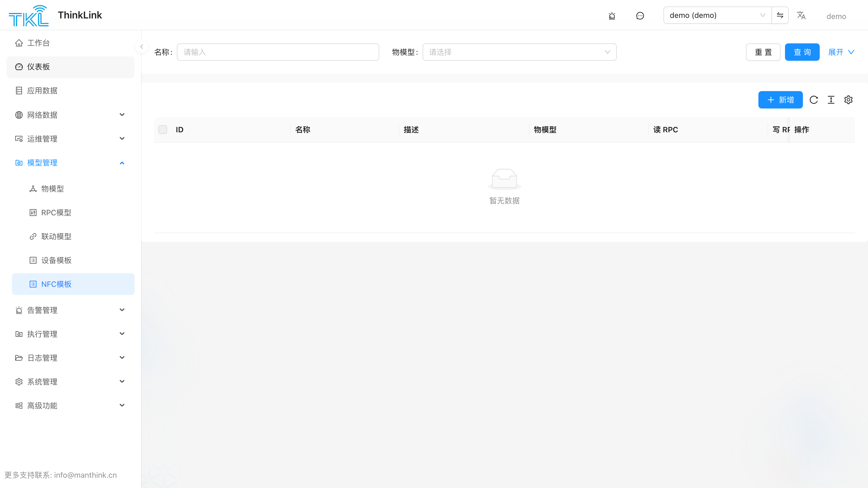Select the RPC模型 submenu item
The height and width of the screenshot is (488, 868).
pos(73,213)
